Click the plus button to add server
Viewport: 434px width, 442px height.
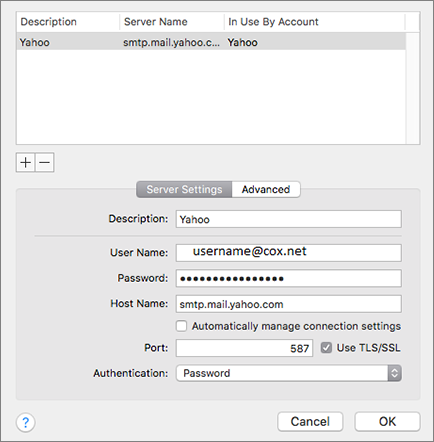[25, 163]
